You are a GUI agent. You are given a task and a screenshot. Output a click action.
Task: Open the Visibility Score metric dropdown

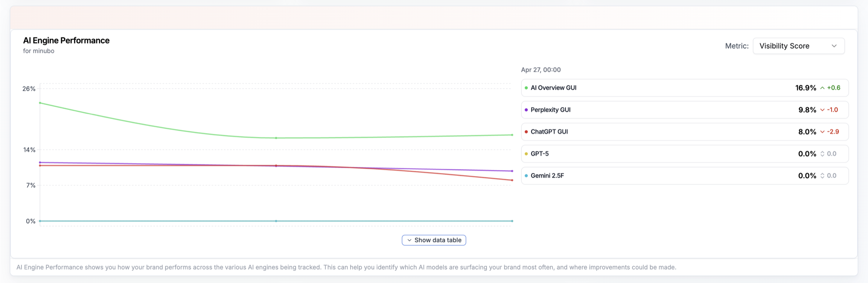tap(799, 46)
